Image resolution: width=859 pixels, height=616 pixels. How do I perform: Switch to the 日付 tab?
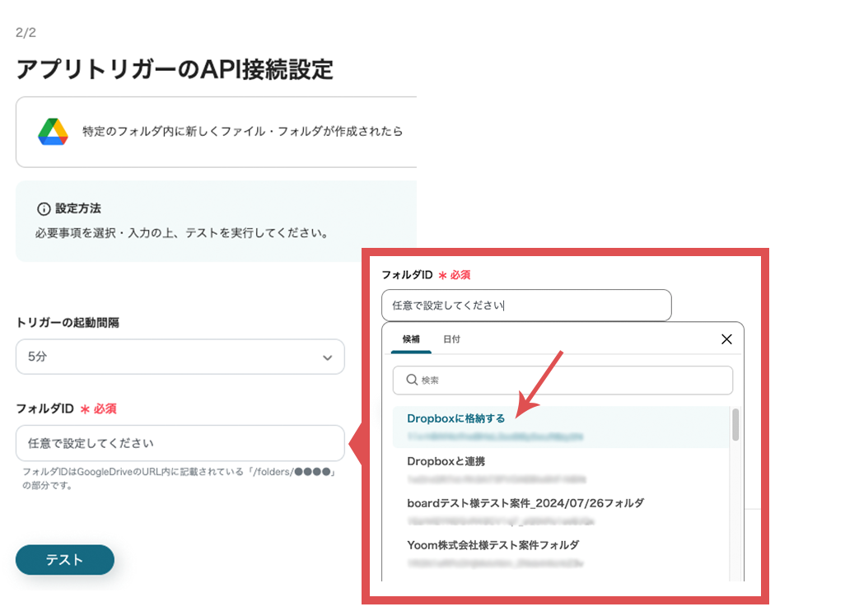point(451,339)
